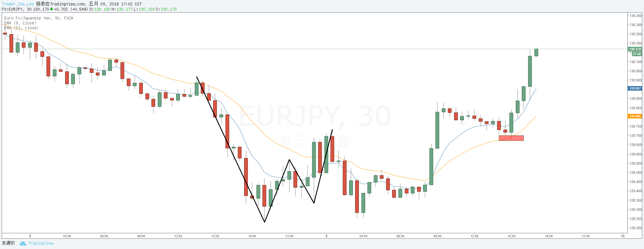The image size is (644, 249).
Task: Open the Trader_Joe_Lee author link
Action: (x=18, y=4)
